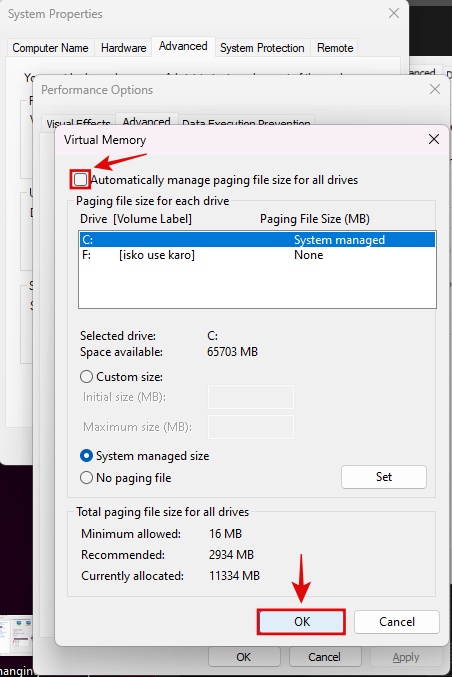Open Data Execution Prevention tab
The image size is (452, 677).
246,123
